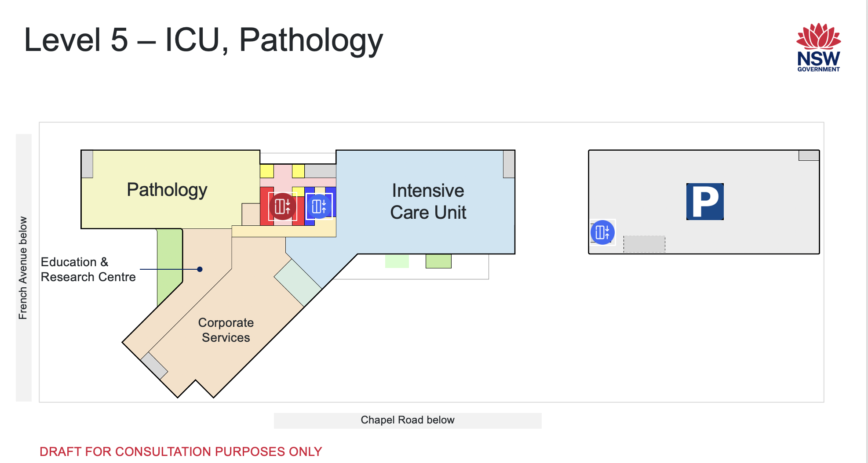Click the Level 5 – ICU, Pathology heading

[x=203, y=40]
